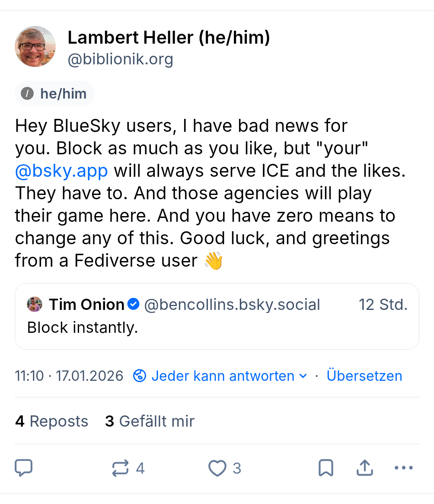Open the three-dot more options menu
Image resolution: width=434 pixels, height=504 pixels.
404,468
